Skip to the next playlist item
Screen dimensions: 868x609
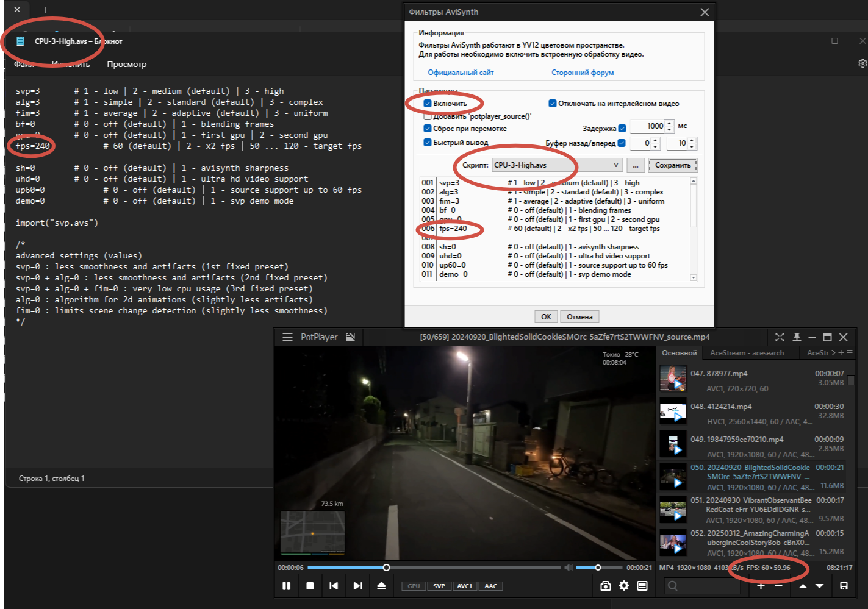tap(357, 586)
